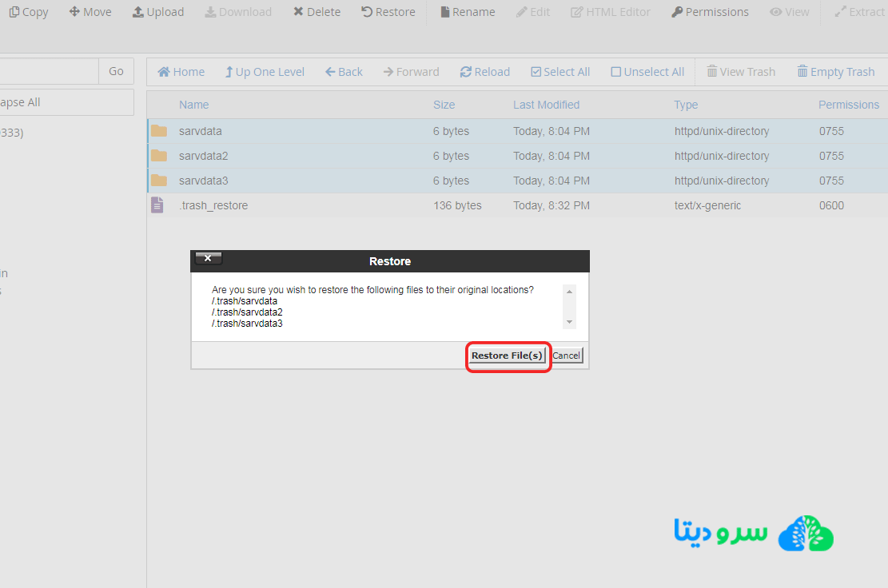Open the Rename tool

(467, 12)
